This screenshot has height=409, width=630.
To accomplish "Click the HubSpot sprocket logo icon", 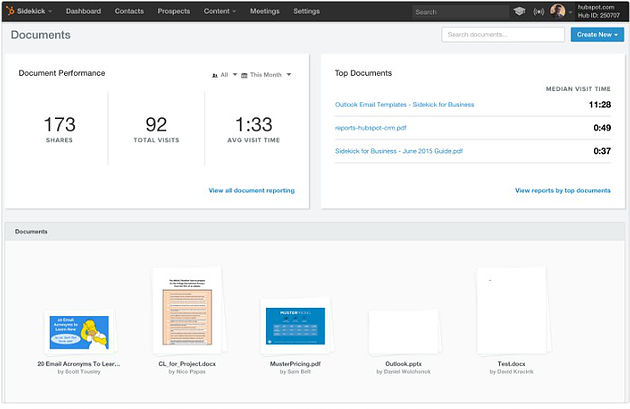I will pos(10,11).
